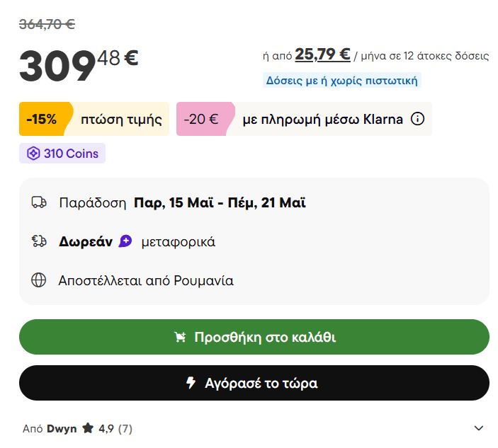Click the Klarna info circle icon

click(417, 119)
